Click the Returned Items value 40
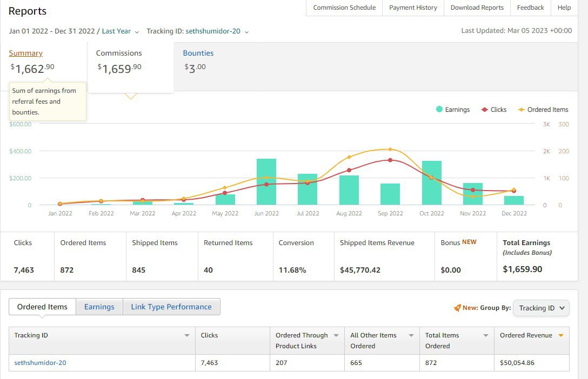The height and width of the screenshot is (379, 588). tap(208, 270)
